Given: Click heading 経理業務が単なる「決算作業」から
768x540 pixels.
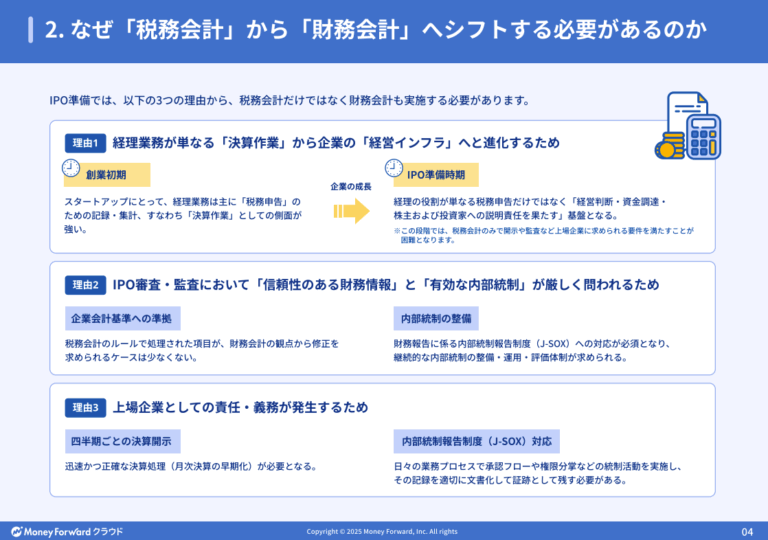Looking at the screenshot, I should click(336, 143).
